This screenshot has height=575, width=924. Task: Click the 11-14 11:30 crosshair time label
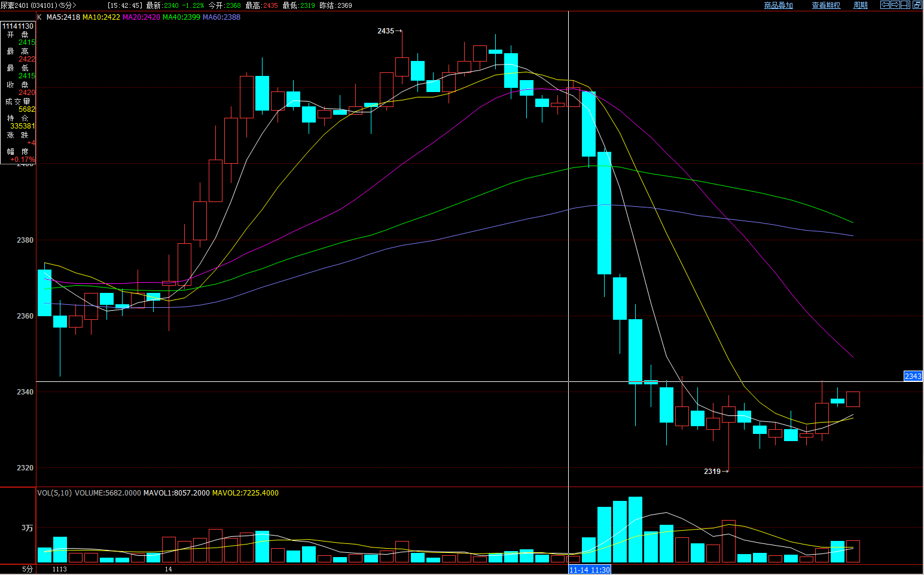click(589, 570)
